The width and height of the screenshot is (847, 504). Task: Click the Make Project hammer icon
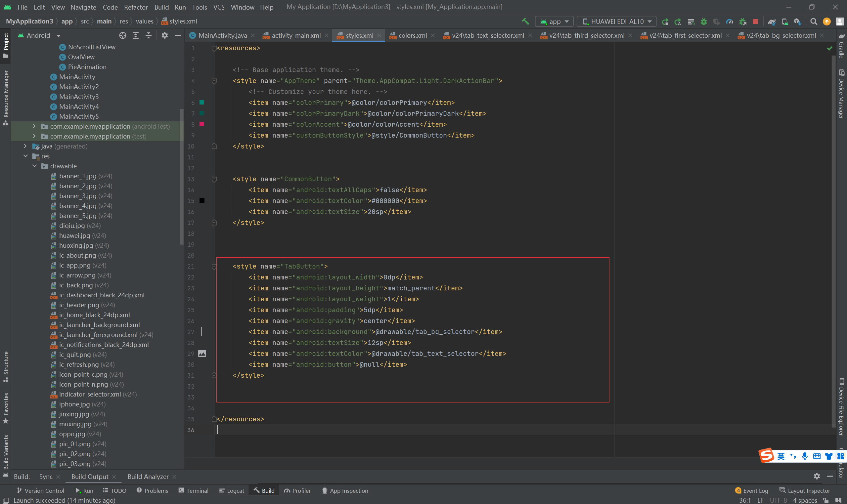[525, 21]
